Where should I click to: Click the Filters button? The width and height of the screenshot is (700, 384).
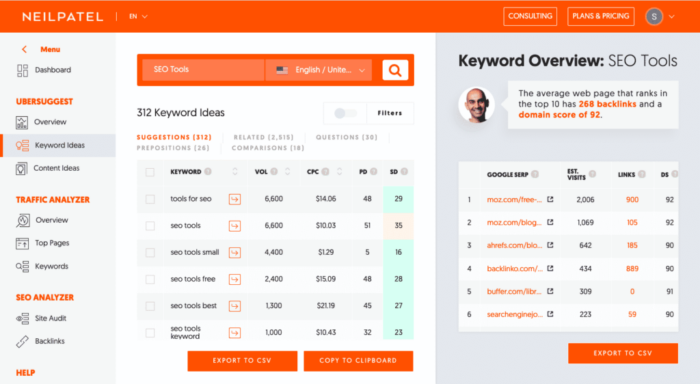click(x=390, y=113)
